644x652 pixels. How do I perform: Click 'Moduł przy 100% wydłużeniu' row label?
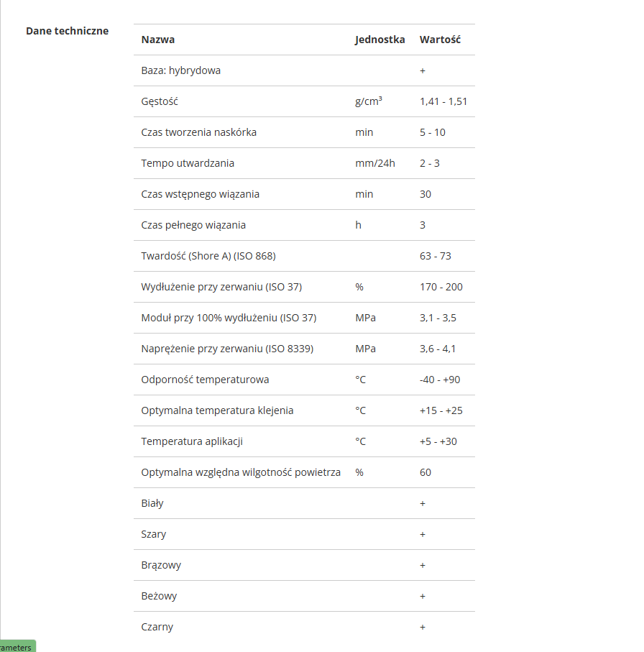tap(229, 318)
